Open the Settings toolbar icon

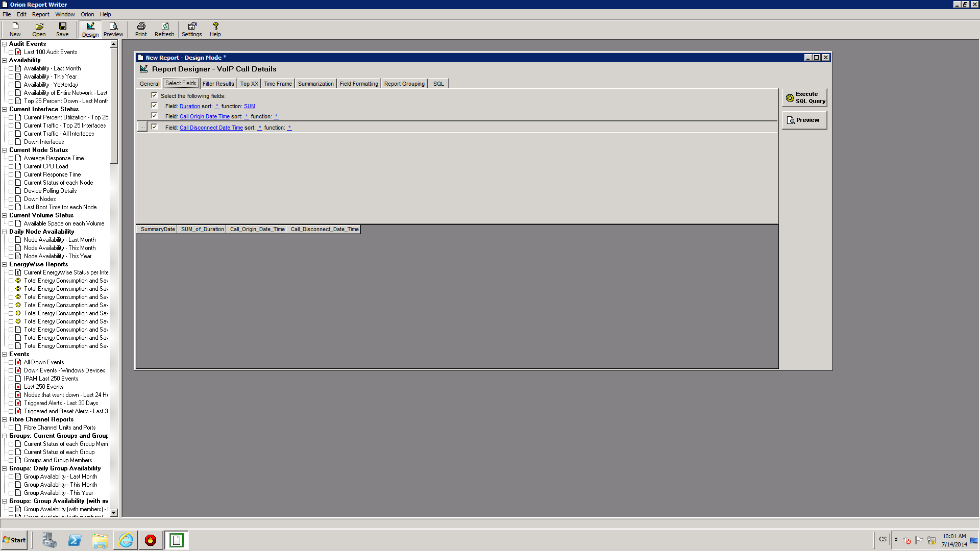191,29
